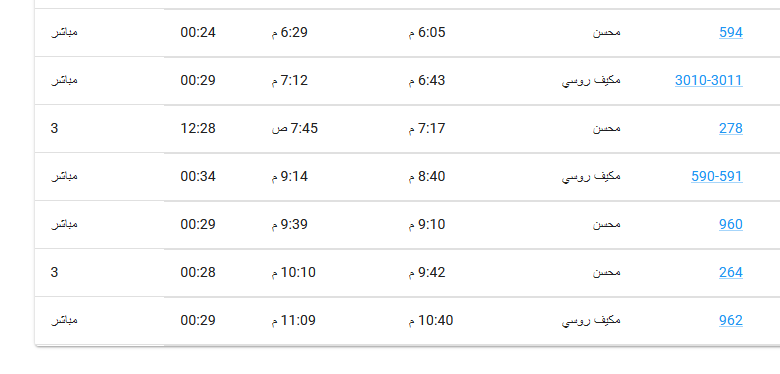
Task: Open train number 962 link
Action: coord(731,320)
